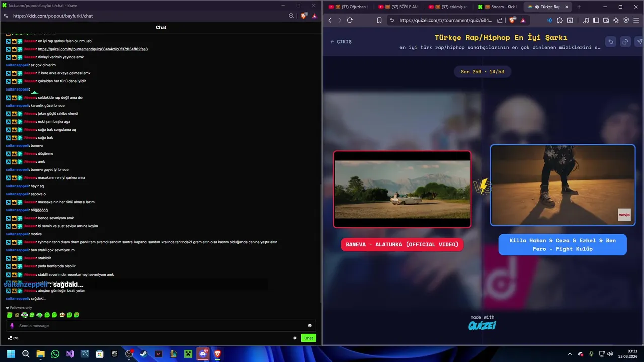Open share icon in quizei address bar
The width and height of the screenshot is (644, 362).
click(500, 20)
